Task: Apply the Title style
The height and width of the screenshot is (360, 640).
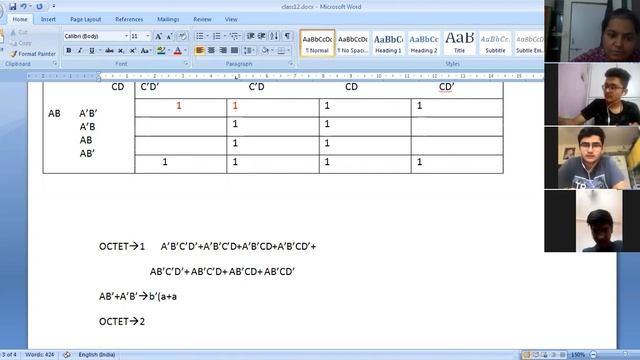Action: [459, 43]
